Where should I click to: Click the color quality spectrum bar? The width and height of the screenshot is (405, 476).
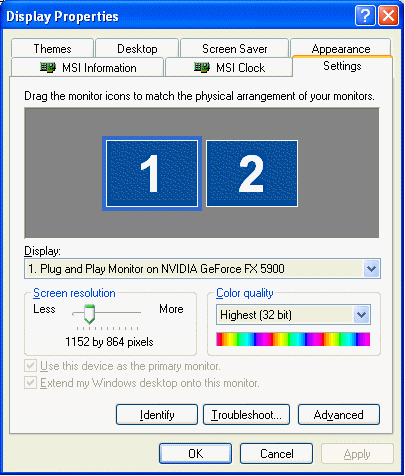coord(293,339)
